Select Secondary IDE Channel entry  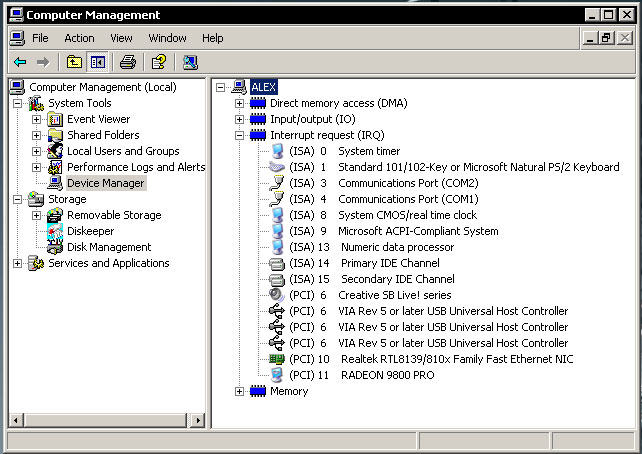[x=398, y=279]
